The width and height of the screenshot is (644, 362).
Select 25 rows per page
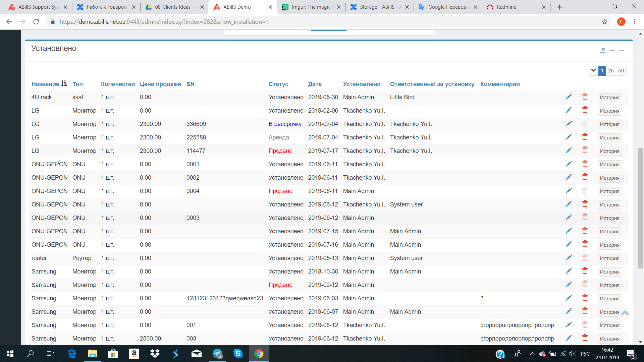(611, 70)
